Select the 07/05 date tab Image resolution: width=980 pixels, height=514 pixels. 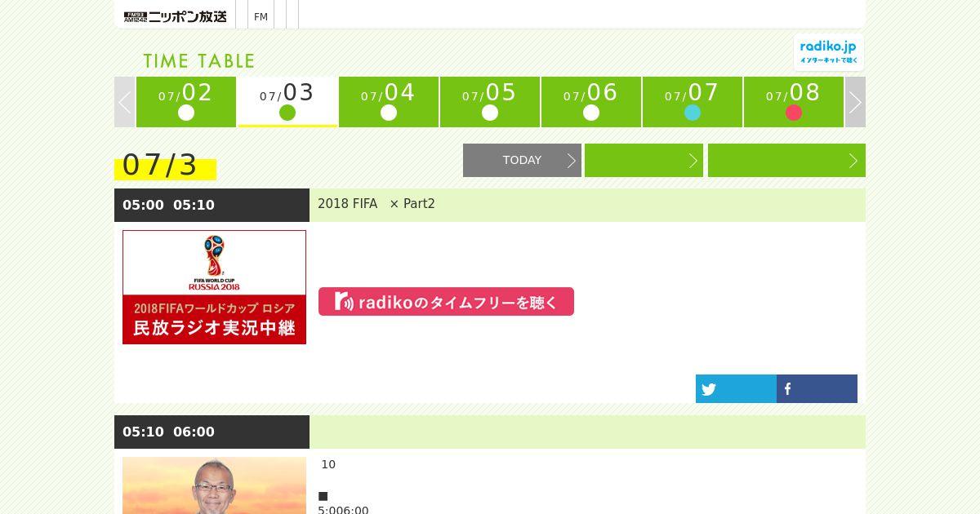click(490, 102)
